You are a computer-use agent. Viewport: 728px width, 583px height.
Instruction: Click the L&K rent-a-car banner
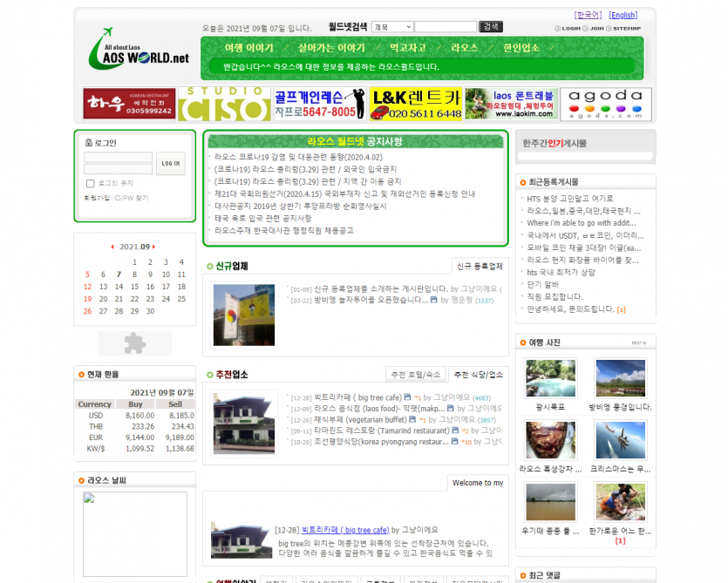pyautogui.click(x=415, y=104)
